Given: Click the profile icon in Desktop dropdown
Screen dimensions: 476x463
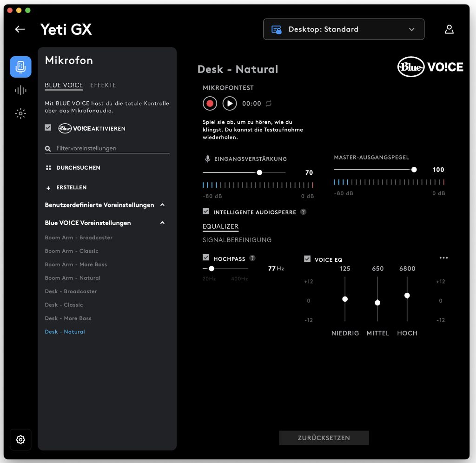Looking at the screenshot, I should pyautogui.click(x=276, y=29).
